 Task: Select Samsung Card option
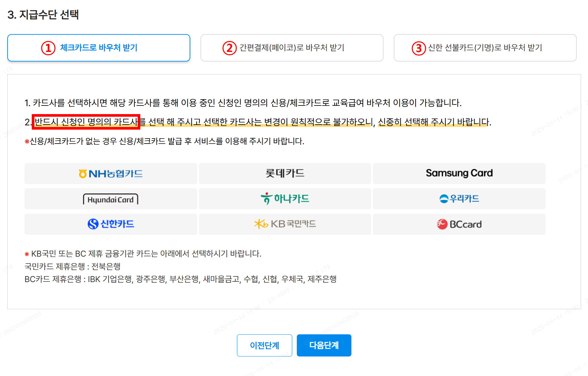click(x=459, y=174)
